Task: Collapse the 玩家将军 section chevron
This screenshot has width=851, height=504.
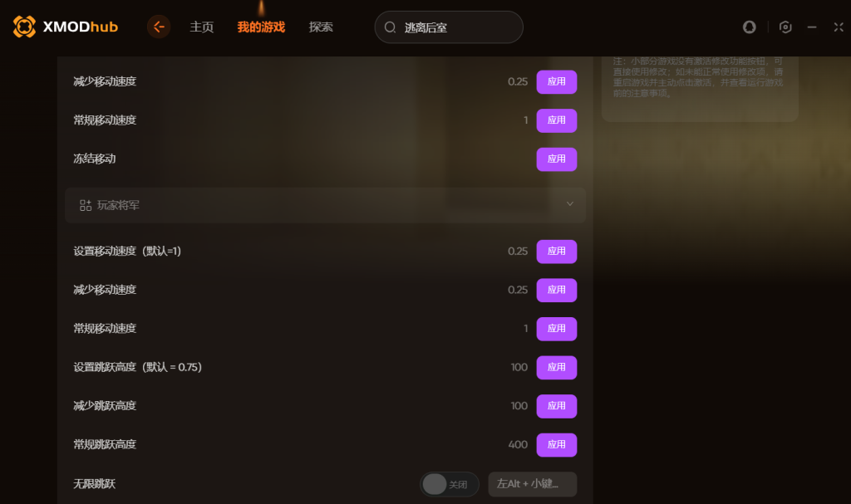Action: tap(570, 204)
